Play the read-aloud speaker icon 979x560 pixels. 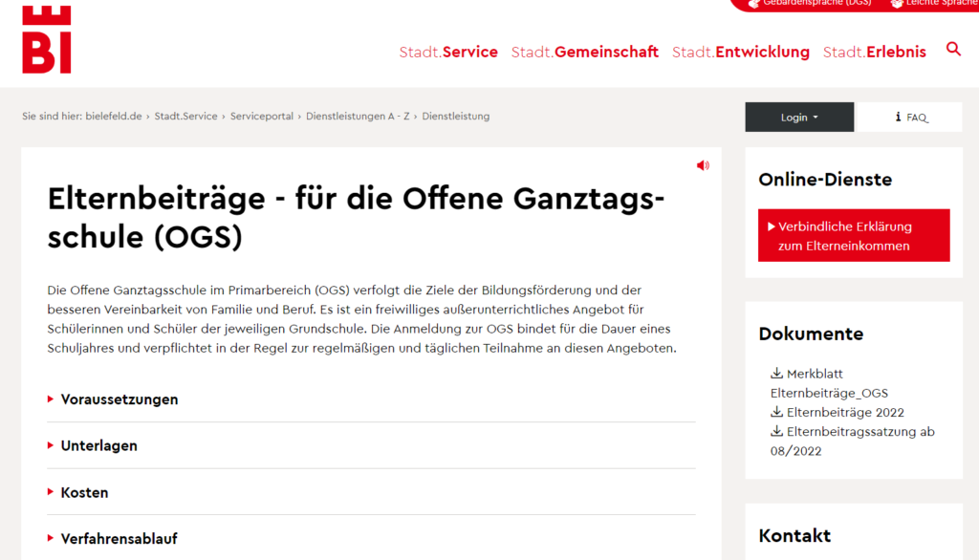coord(703,165)
